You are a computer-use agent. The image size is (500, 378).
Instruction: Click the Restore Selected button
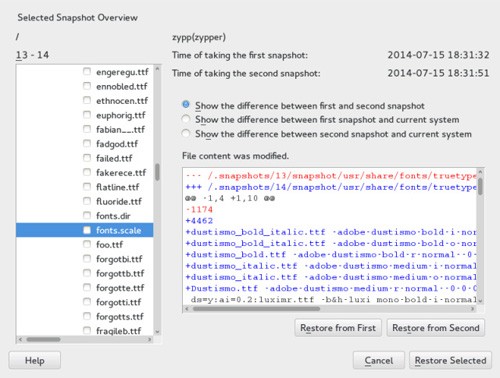pyautogui.click(x=450, y=360)
